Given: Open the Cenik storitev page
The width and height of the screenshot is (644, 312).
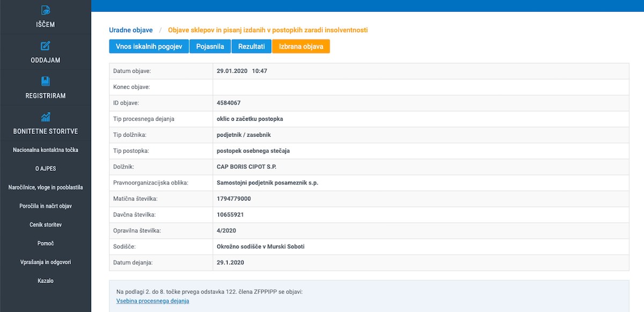Looking at the screenshot, I should tap(46, 225).
